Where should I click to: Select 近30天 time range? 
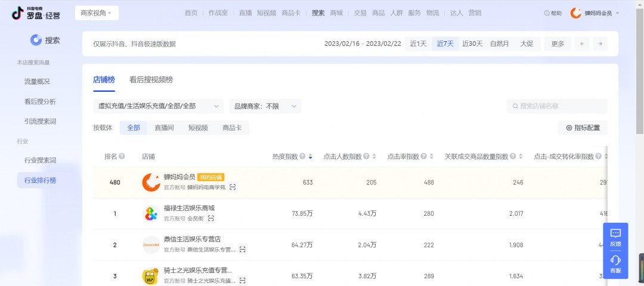tap(472, 44)
